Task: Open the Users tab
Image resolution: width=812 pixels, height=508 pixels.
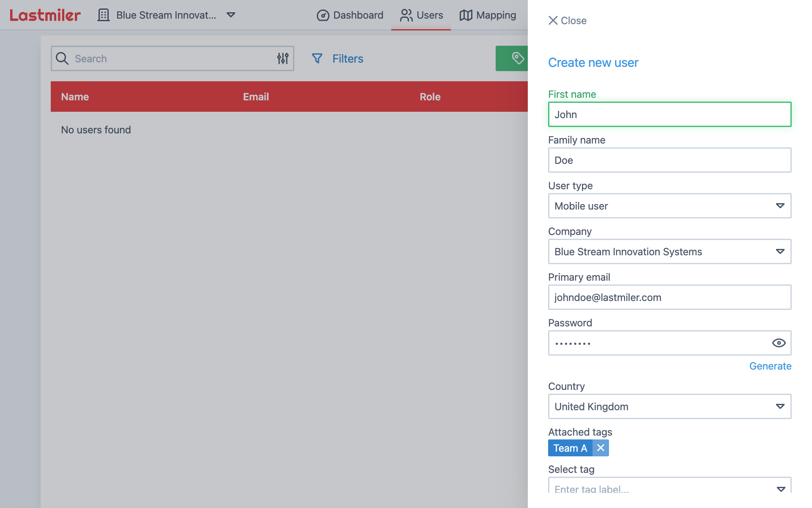Action: point(421,15)
